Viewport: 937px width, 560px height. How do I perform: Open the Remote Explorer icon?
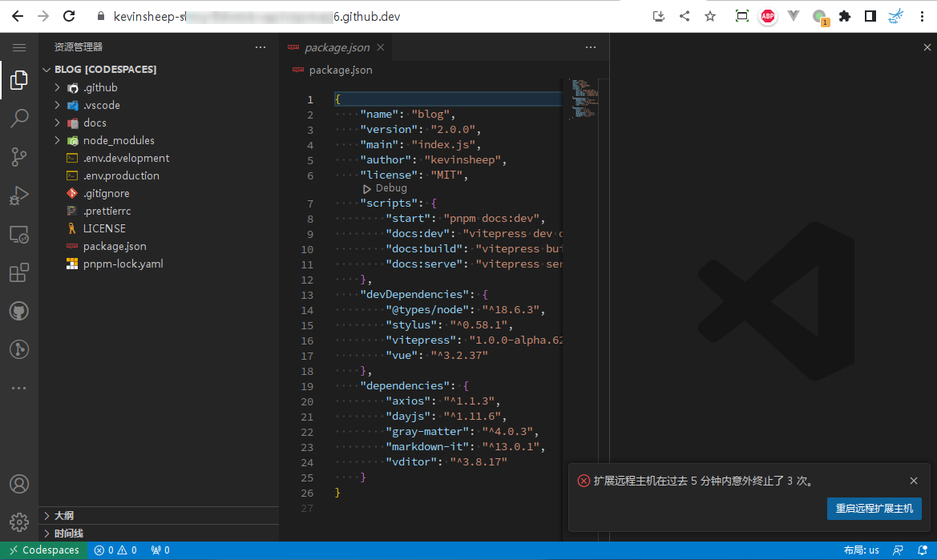[x=19, y=234]
